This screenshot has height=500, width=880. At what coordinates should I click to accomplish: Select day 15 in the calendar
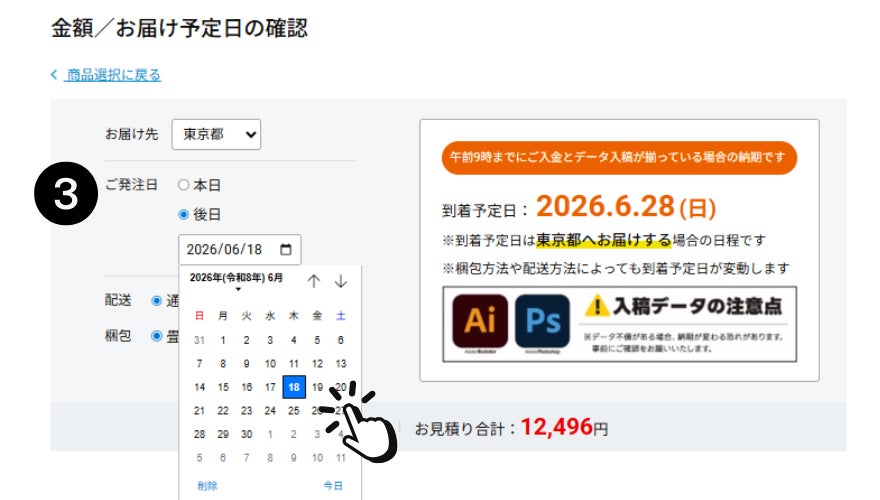(x=223, y=387)
